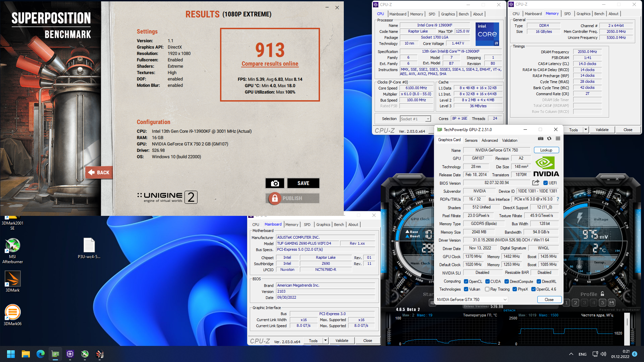Click the SAVE button in Superposition
Screen dimensions: 644x362
coord(303,183)
